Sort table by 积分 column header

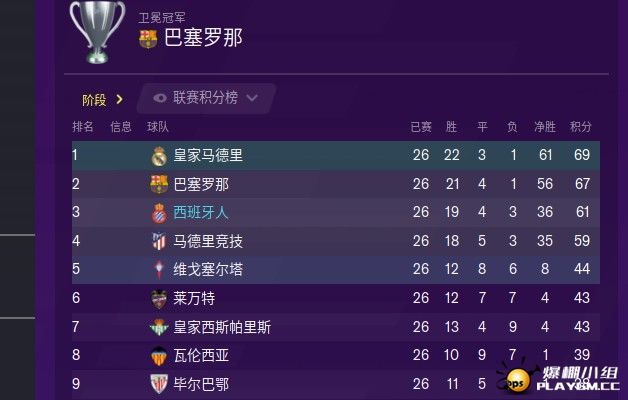(581, 127)
